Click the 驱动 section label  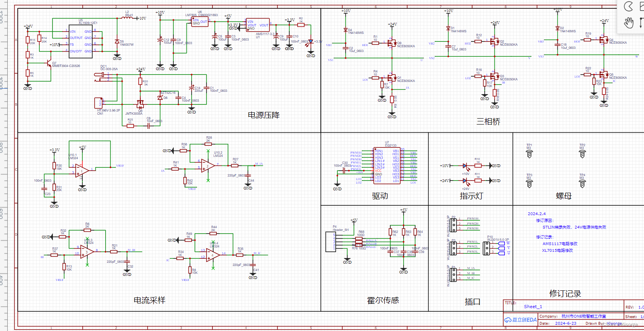click(x=380, y=196)
